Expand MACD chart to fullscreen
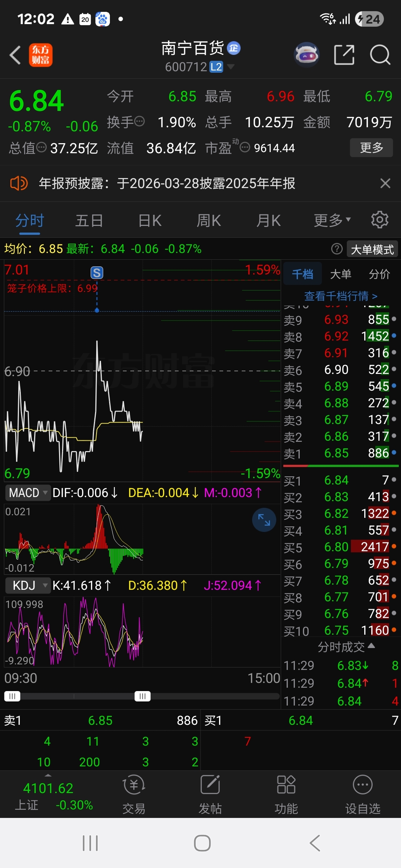 264,520
